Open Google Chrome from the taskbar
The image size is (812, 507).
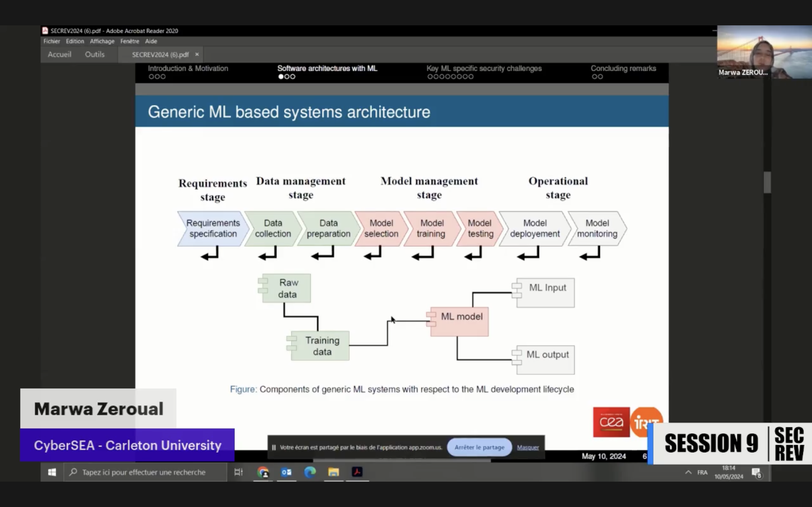(x=263, y=472)
